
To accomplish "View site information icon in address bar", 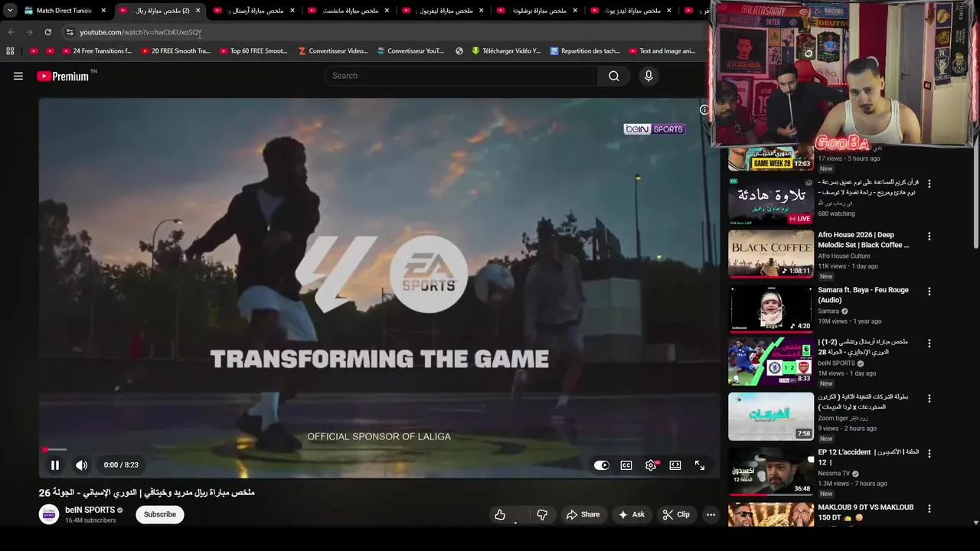I will pyautogui.click(x=69, y=32).
